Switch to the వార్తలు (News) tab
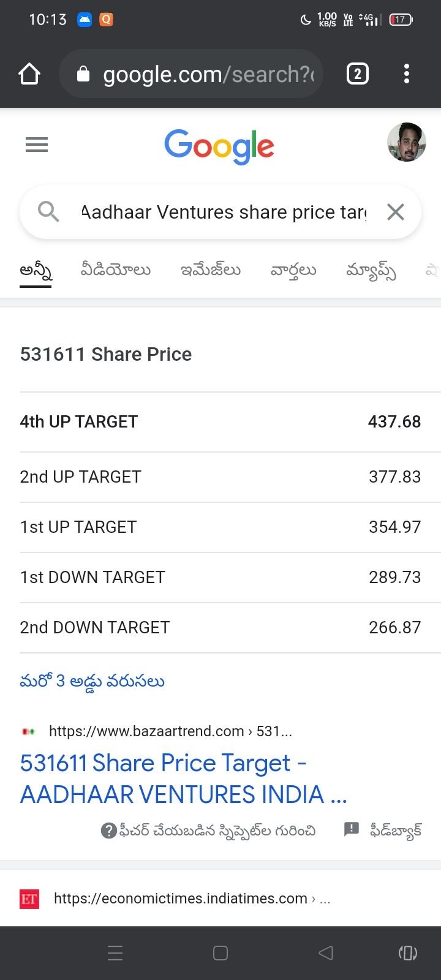The width and height of the screenshot is (441, 980). 293,269
